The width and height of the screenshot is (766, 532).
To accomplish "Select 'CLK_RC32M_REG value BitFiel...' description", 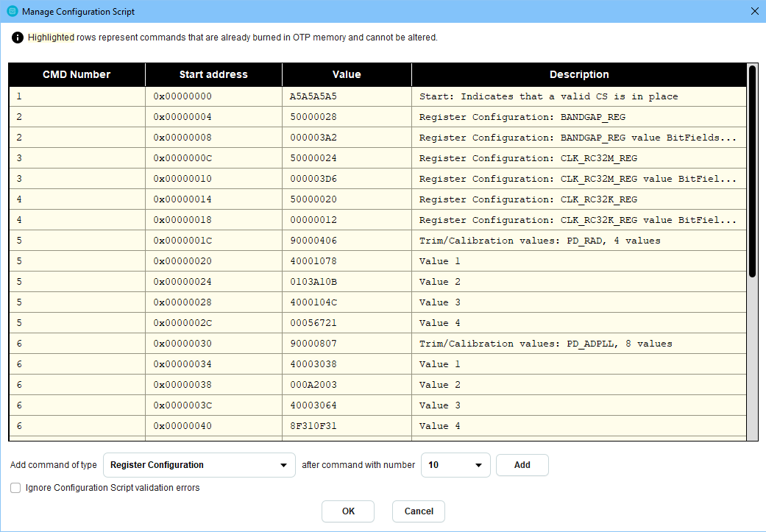I will (579, 178).
